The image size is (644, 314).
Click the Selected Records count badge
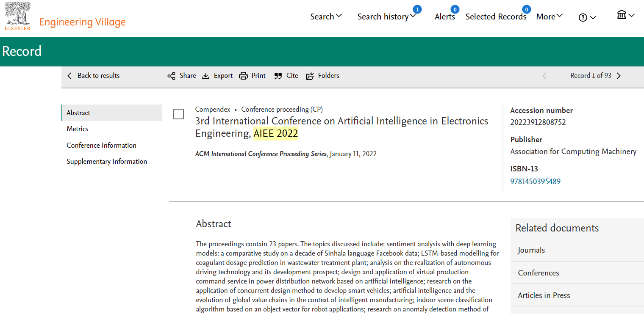526,9
